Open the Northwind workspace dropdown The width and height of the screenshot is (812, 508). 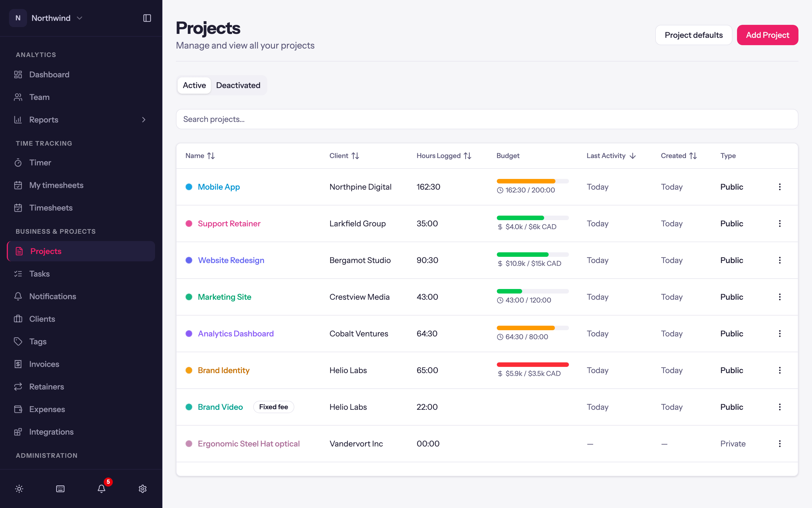(46, 18)
